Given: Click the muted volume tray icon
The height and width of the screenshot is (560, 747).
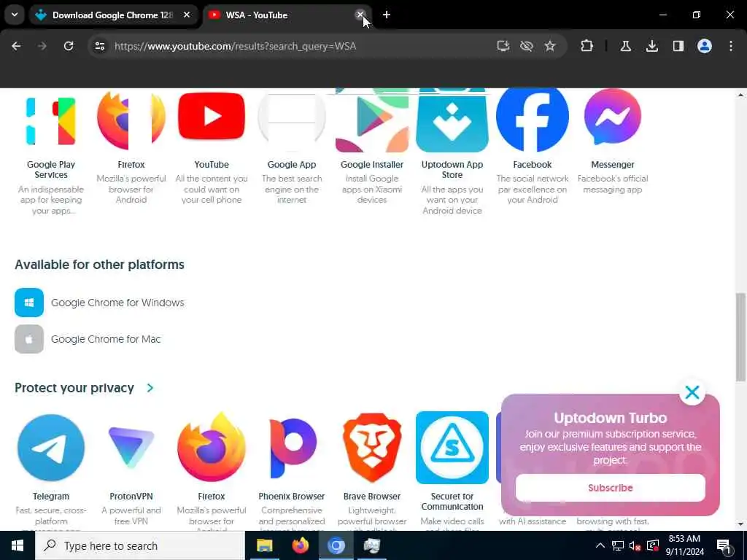Looking at the screenshot, I should point(635,545).
